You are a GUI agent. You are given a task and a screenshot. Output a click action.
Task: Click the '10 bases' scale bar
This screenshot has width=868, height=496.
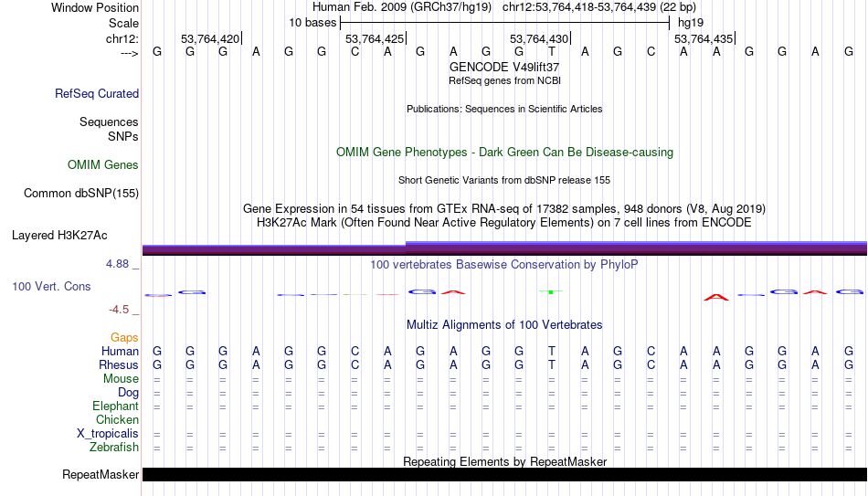(504, 23)
